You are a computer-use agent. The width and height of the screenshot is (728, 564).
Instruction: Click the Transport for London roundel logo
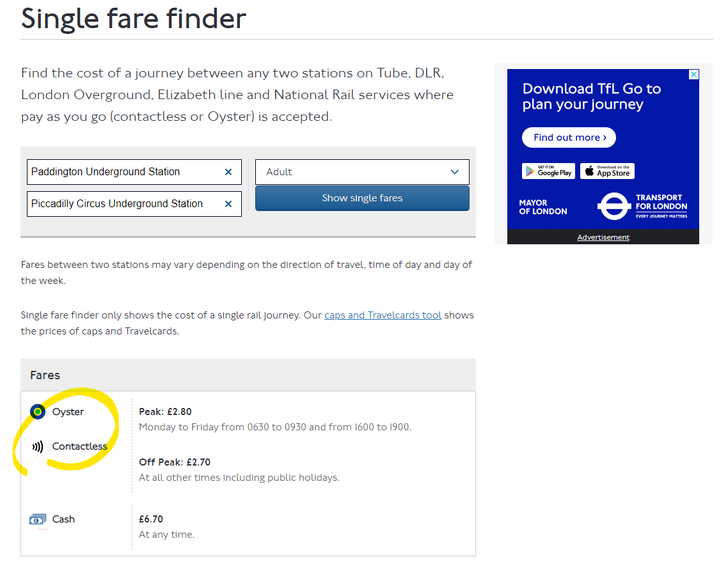pos(613,206)
